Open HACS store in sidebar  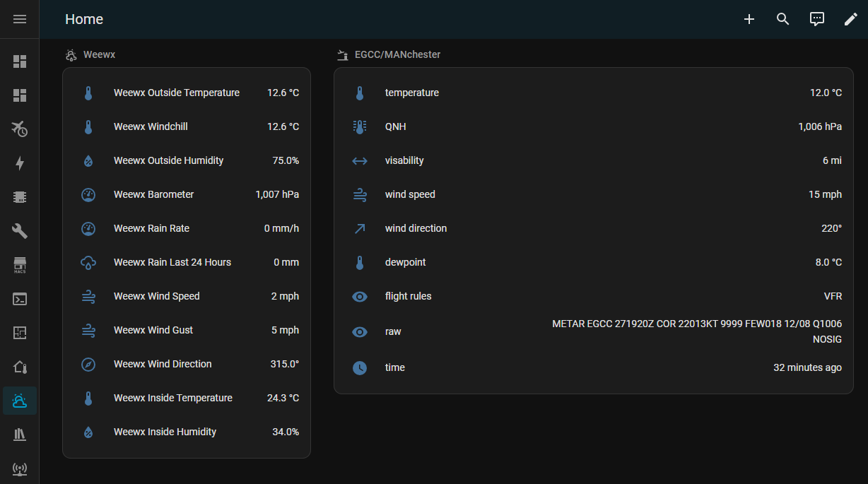pyautogui.click(x=20, y=265)
